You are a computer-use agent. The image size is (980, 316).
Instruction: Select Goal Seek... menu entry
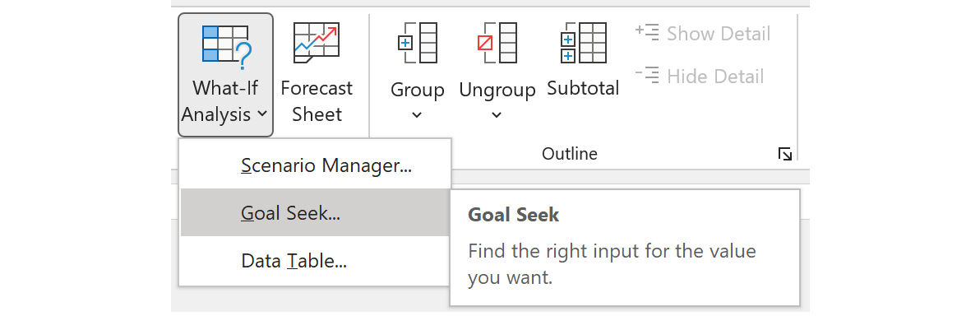[315, 213]
